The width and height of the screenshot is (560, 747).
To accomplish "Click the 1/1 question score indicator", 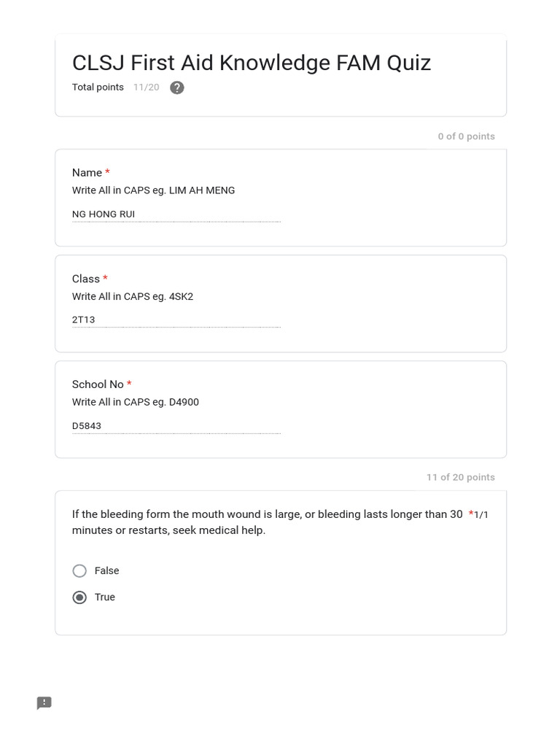I will tap(481, 515).
